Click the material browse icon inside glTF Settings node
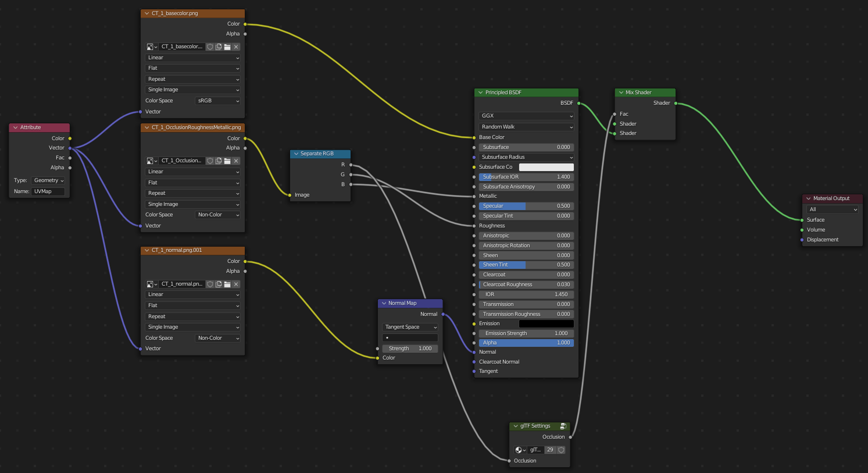 coord(519,450)
